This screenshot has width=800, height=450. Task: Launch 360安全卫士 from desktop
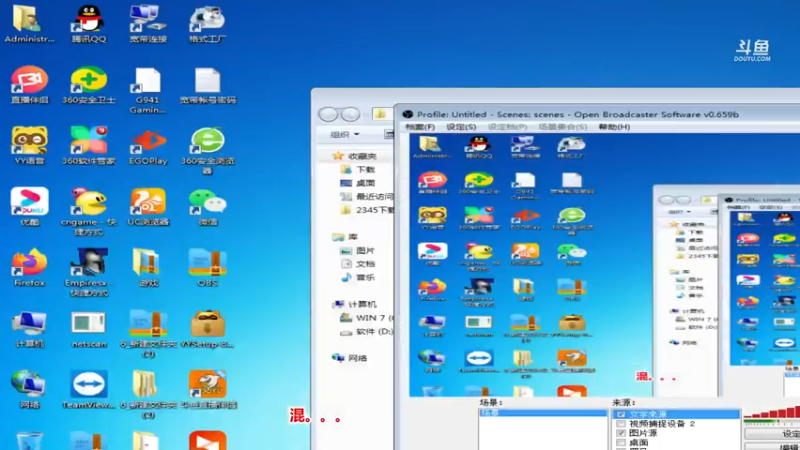click(x=89, y=85)
